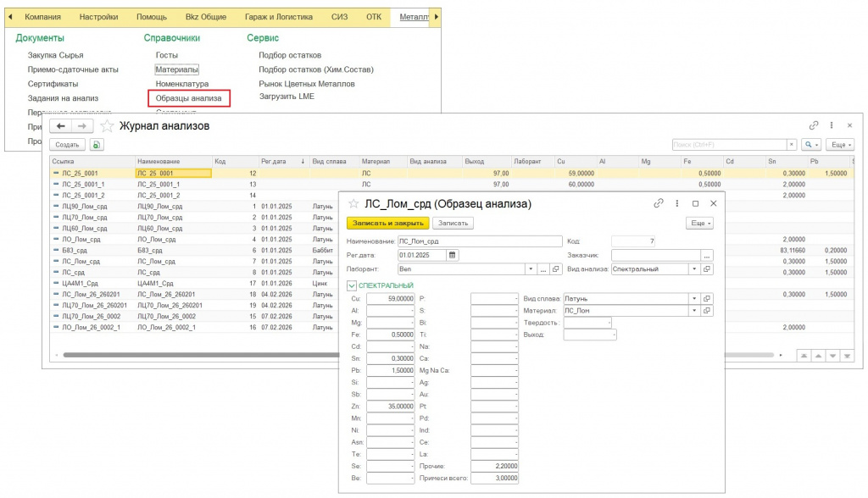Screen dimensions: 868x498
Task: Open the Еще menu in the form
Action: pyautogui.click(x=699, y=223)
